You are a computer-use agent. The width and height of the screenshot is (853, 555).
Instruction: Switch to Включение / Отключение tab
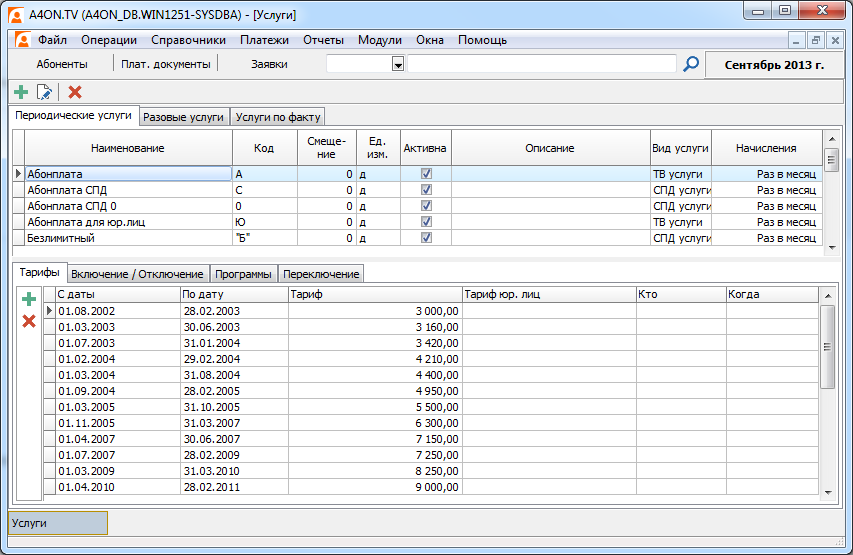[139, 274]
